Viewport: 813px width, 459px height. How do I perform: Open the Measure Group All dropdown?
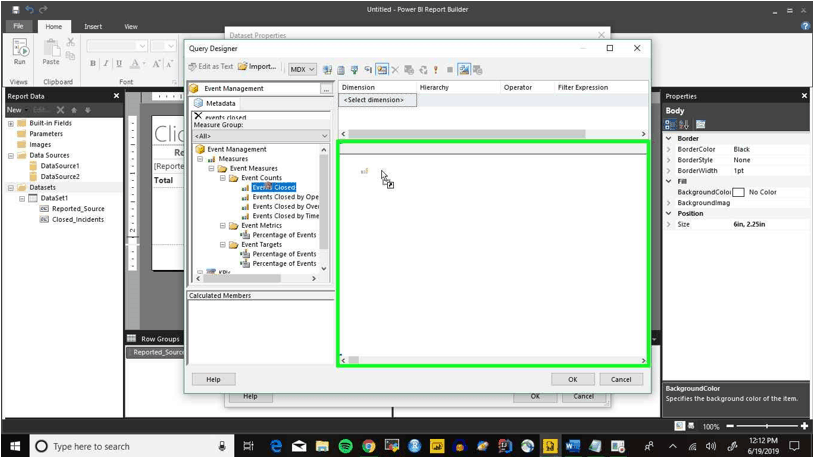[261, 136]
